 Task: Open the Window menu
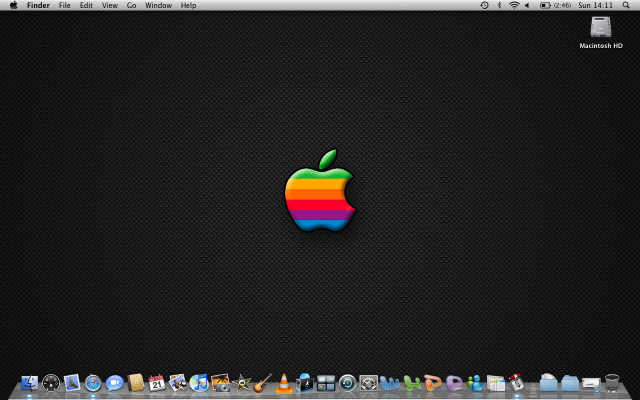pos(158,5)
